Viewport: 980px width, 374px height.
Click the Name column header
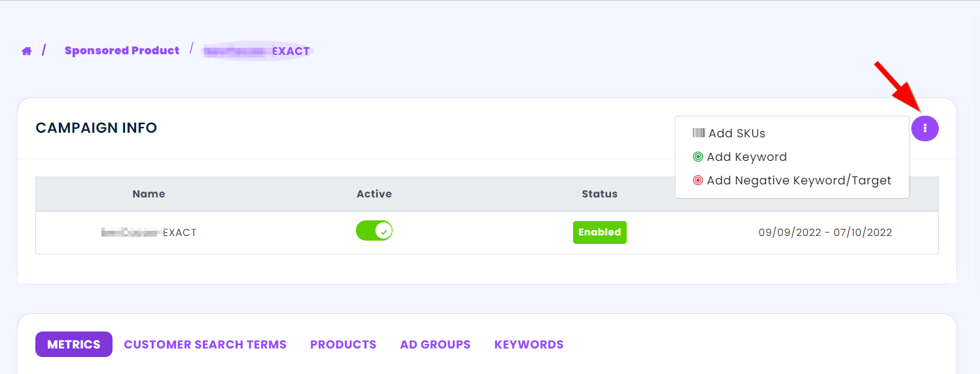[149, 194]
